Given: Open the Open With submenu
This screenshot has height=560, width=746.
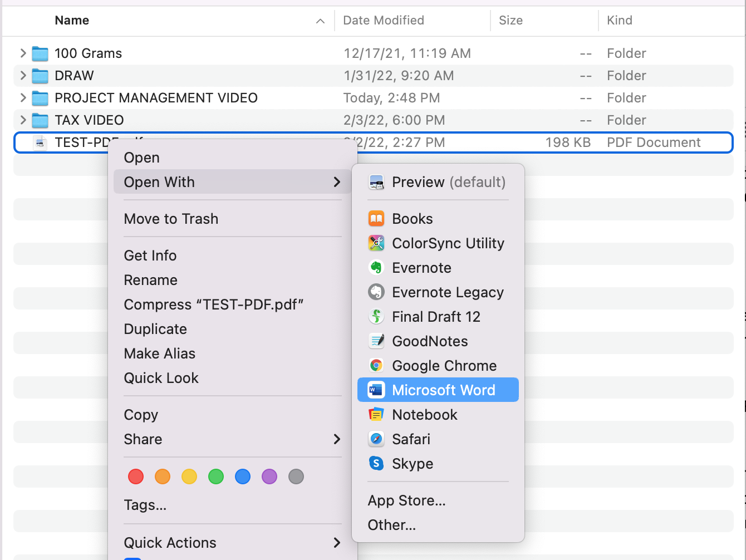Looking at the screenshot, I should point(232,182).
